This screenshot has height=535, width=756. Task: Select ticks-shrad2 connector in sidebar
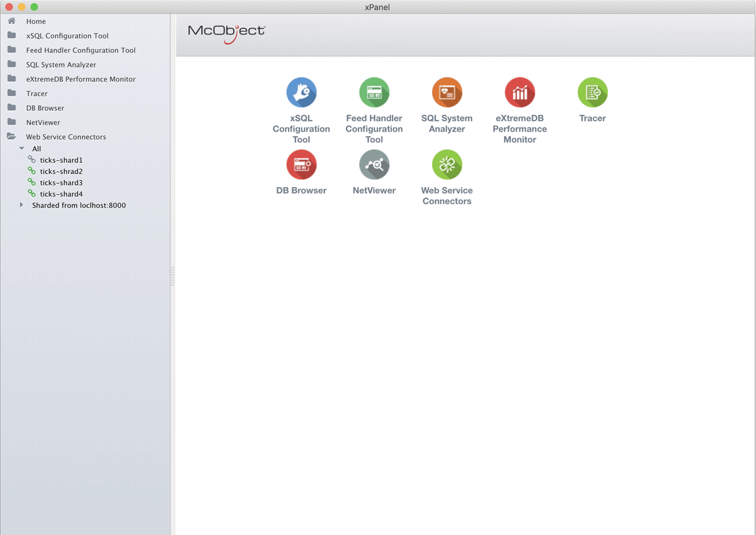coord(61,171)
